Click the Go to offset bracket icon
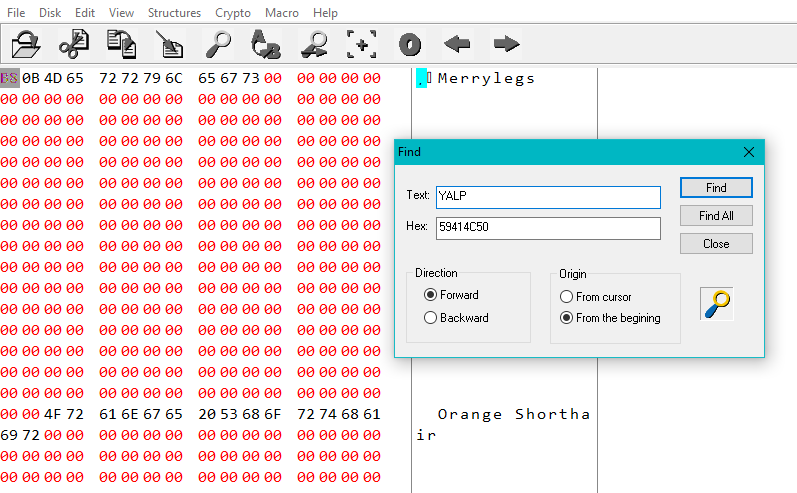Screen dimensions: 797x493 click(x=362, y=44)
